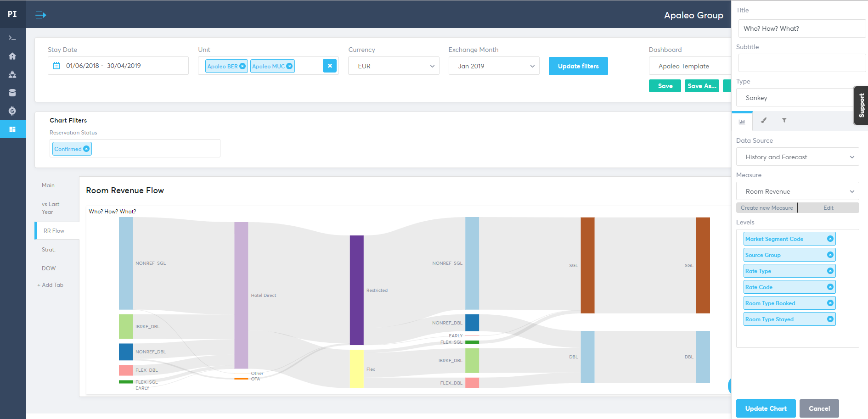
Task: Open the Measure Room Revenue dropdown
Action: (798, 191)
